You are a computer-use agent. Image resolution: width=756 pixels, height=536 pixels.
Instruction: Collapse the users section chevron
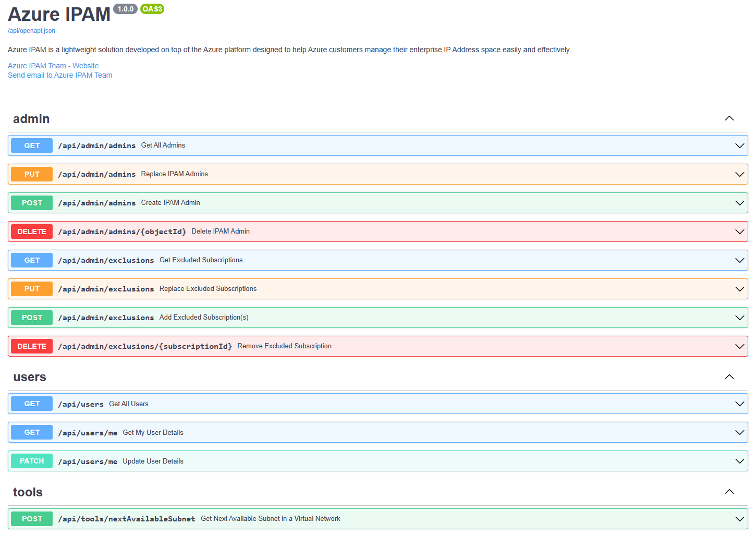(729, 377)
